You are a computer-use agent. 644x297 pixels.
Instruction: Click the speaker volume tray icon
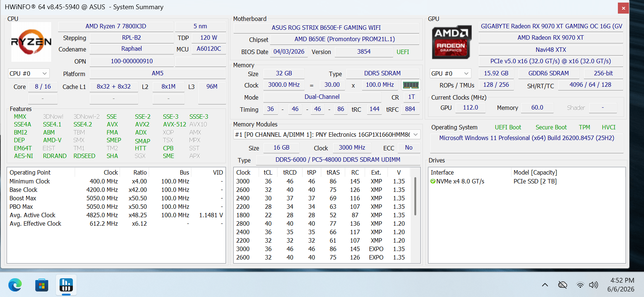coord(594,285)
